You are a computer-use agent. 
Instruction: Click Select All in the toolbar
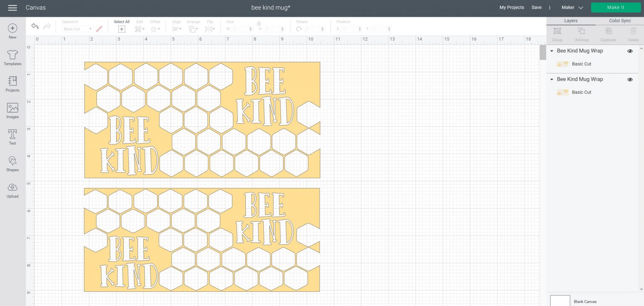click(122, 26)
